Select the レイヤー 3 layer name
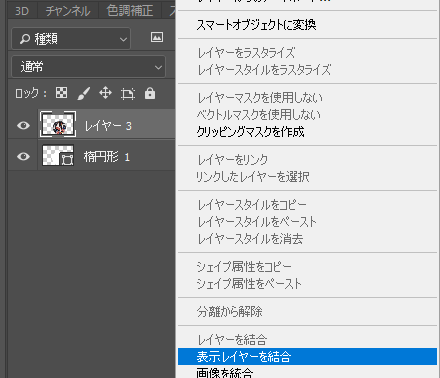Image resolution: width=440 pixels, height=378 pixels. tap(108, 126)
